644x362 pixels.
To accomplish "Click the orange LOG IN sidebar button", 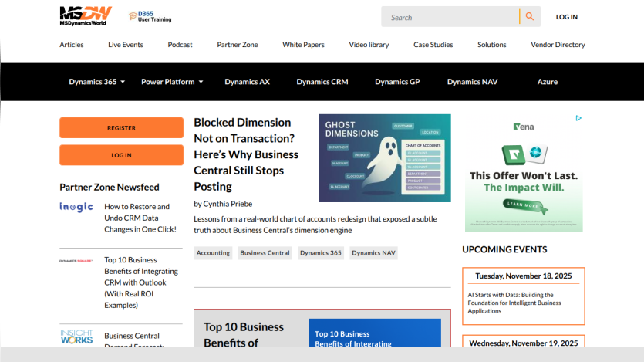I will [x=122, y=155].
